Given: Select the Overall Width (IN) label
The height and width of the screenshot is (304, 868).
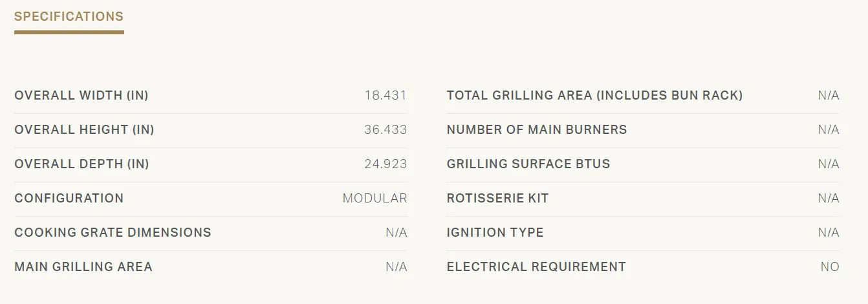Looking at the screenshot, I should click(81, 96).
